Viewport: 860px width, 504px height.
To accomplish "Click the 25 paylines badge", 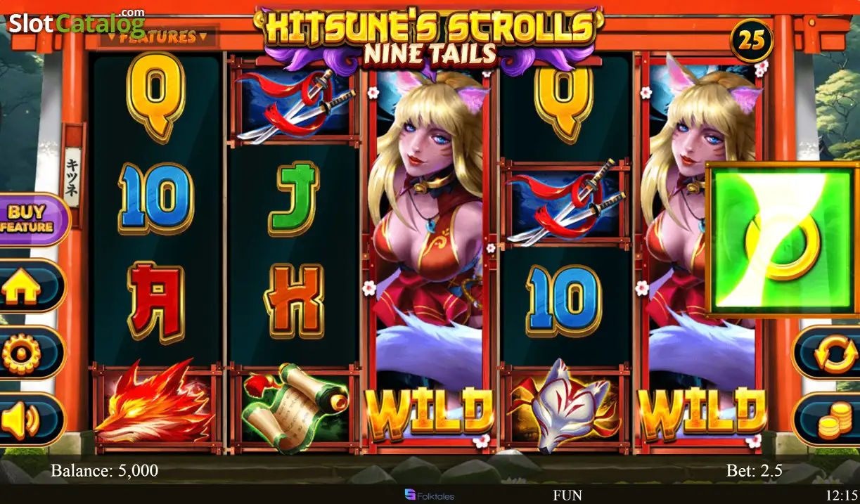I will [752, 40].
